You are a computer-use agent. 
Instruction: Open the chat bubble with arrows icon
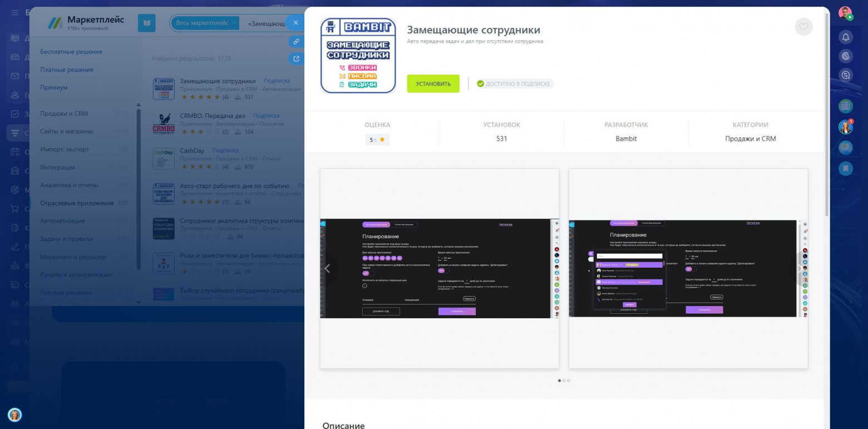[x=846, y=75]
